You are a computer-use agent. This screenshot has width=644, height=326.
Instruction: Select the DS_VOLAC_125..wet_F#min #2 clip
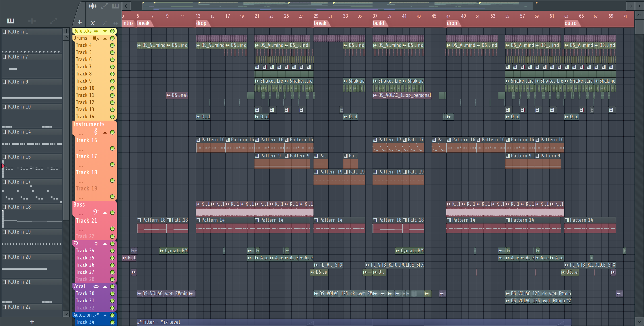tap(538, 301)
